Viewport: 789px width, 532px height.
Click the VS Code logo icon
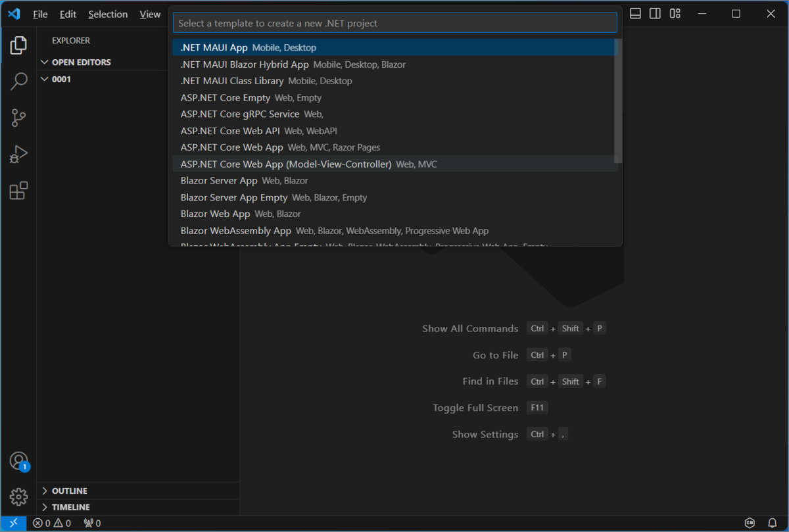click(x=14, y=14)
